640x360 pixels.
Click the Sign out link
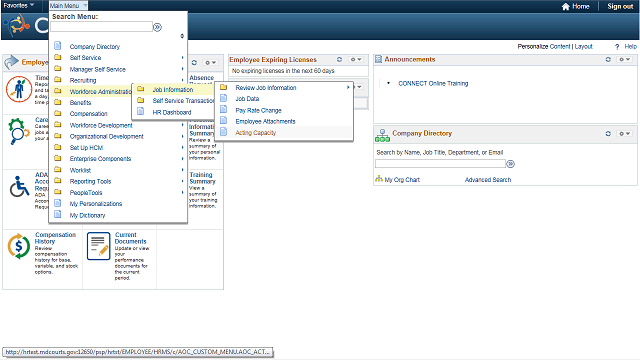(x=620, y=6)
